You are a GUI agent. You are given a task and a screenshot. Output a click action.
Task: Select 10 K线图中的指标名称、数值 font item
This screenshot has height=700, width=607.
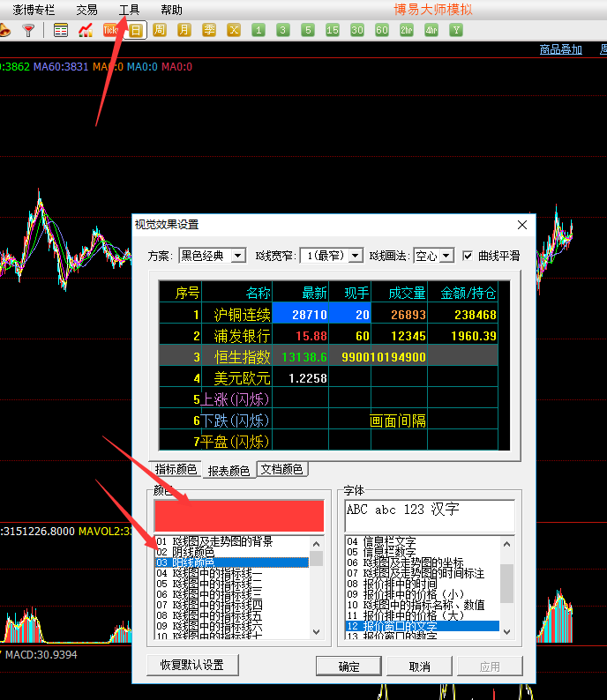click(423, 605)
